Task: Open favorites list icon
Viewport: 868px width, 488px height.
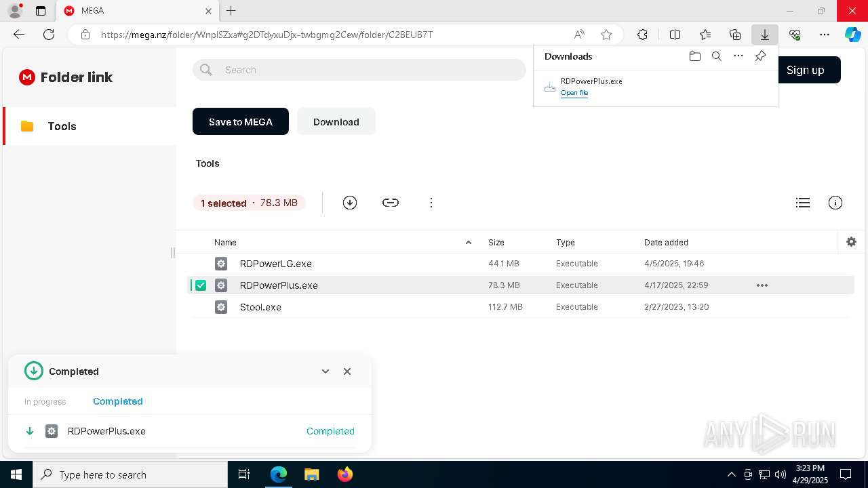Action: coord(705,35)
